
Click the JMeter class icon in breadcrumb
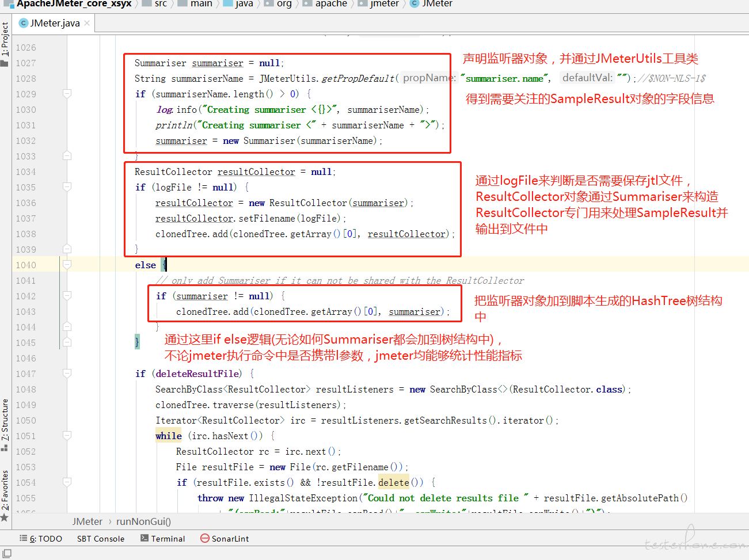tap(414, 4)
